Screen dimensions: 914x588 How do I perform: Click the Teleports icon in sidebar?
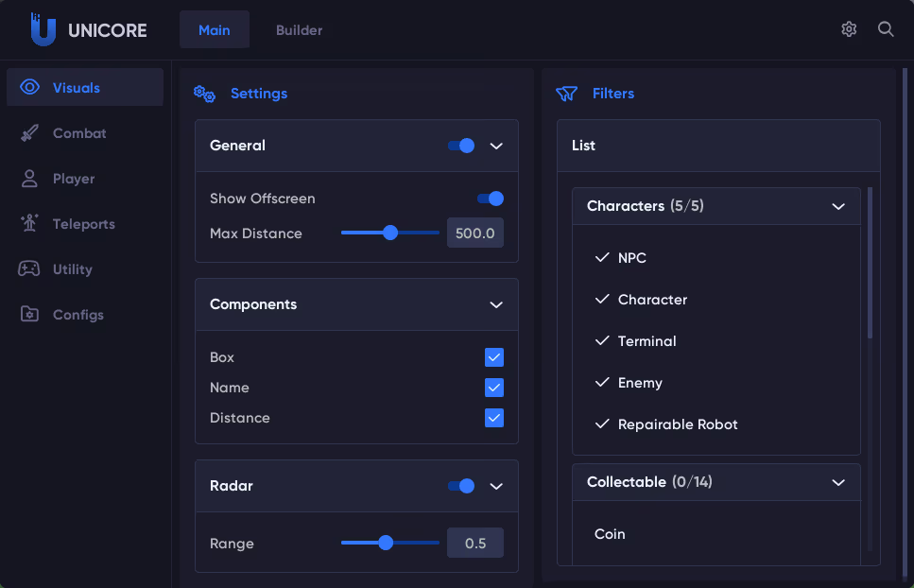[29, 224]
